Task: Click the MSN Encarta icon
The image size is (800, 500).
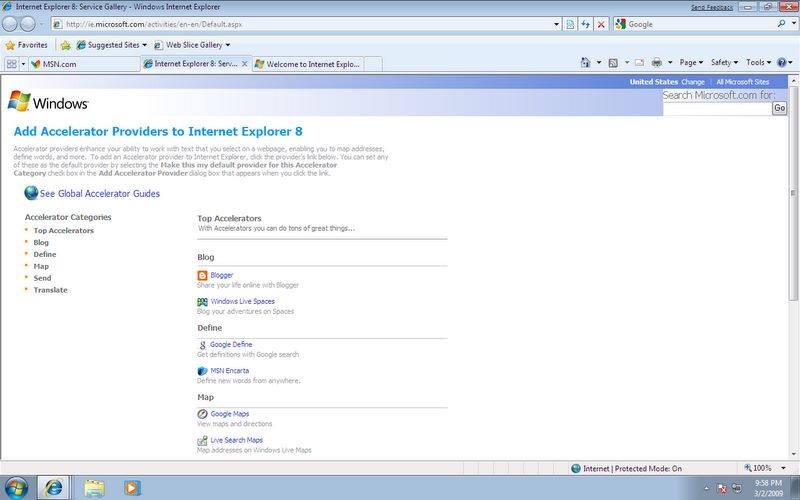Action: coord(203,371)
